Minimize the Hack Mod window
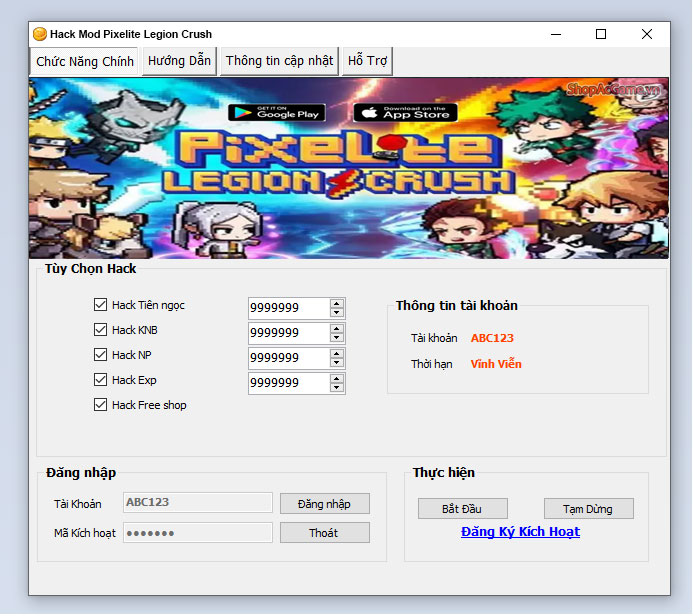This screenshot has height=616, width=693. [556, 34]
